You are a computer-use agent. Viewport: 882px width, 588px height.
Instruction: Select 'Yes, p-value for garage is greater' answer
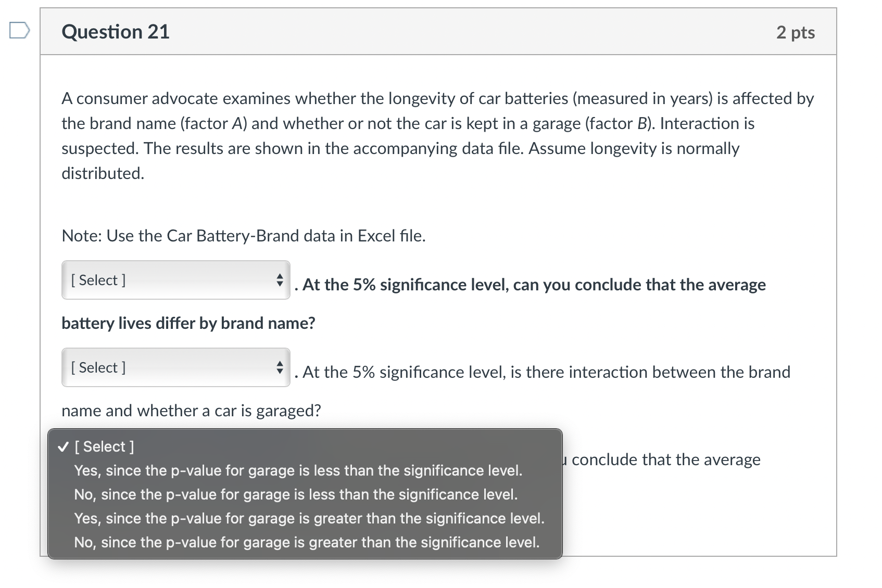[309, 518]
